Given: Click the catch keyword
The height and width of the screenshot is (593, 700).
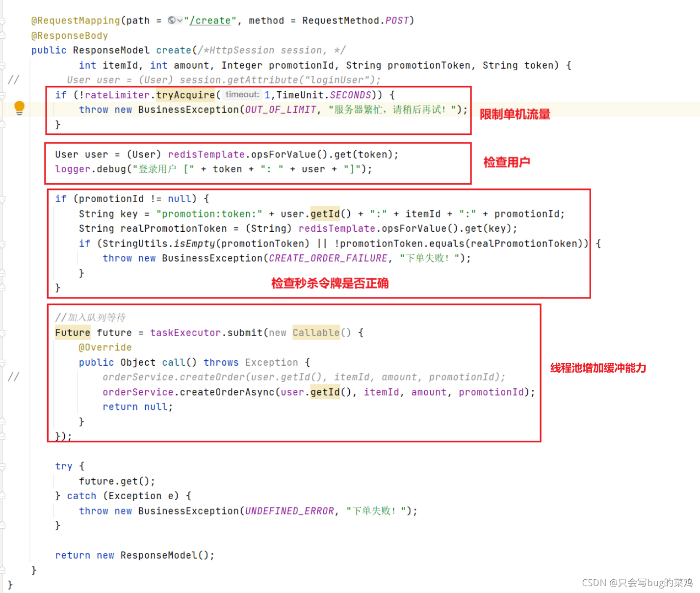Looking at the screenshot, I should pos(81,496).
